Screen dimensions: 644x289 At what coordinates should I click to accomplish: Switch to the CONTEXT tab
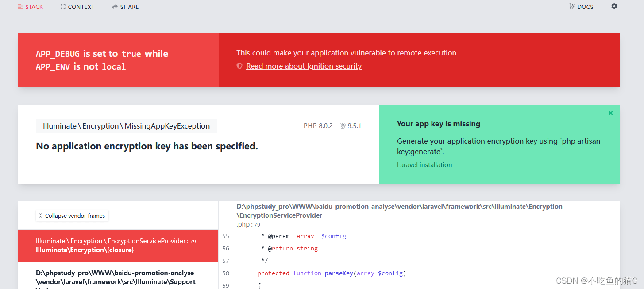coord(77,7)
